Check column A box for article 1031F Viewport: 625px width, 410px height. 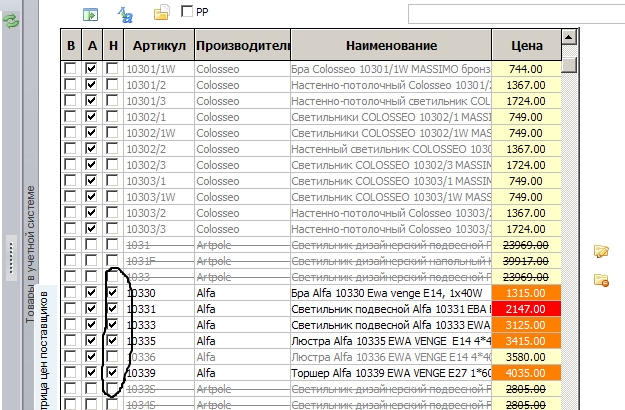coord(91,260)
